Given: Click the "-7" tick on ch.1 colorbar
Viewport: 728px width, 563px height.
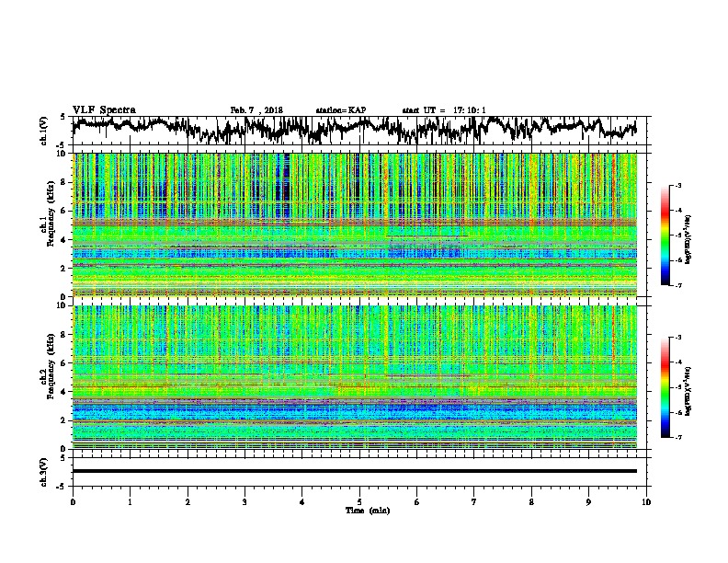Looking at the screenshot, I should click(x=677, y=285).
